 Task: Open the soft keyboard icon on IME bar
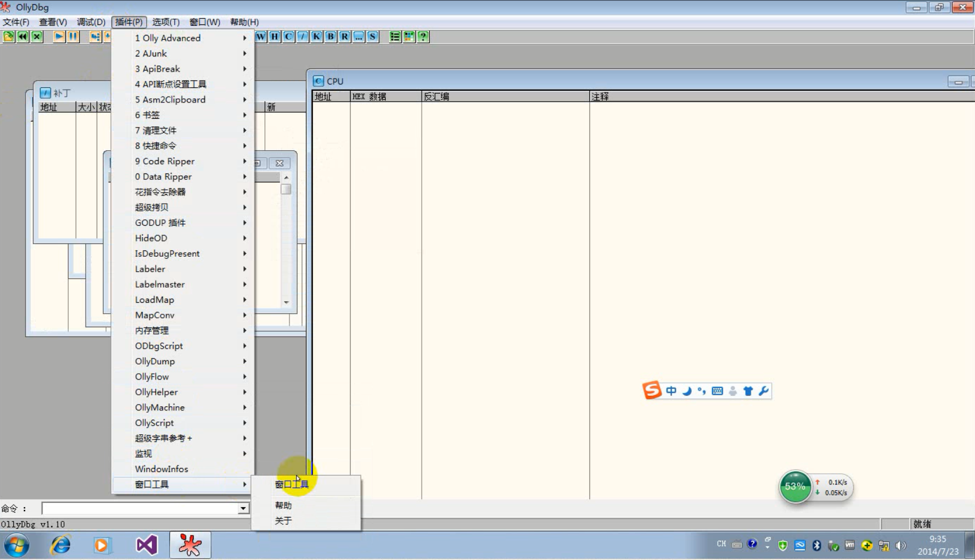click(718, 391)
